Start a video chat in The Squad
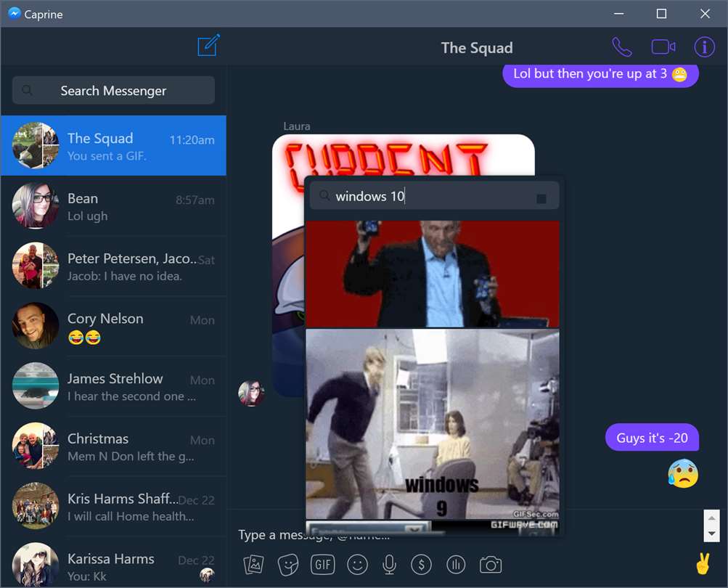Image resolution: width=728 pixels, height=588 pixels. (x=663, y=47)
